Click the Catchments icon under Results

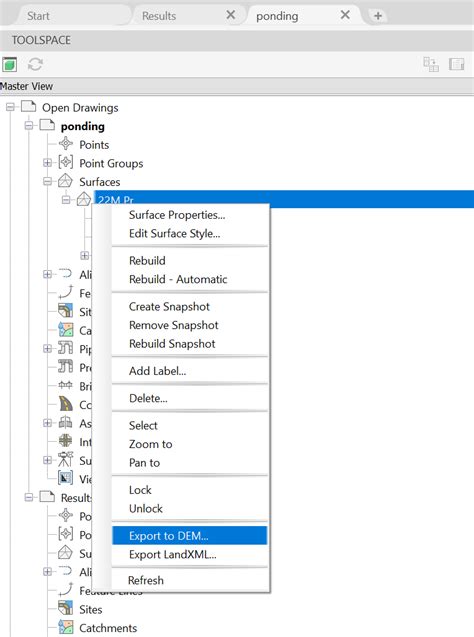pyautogui.click(x=66, y=627)
